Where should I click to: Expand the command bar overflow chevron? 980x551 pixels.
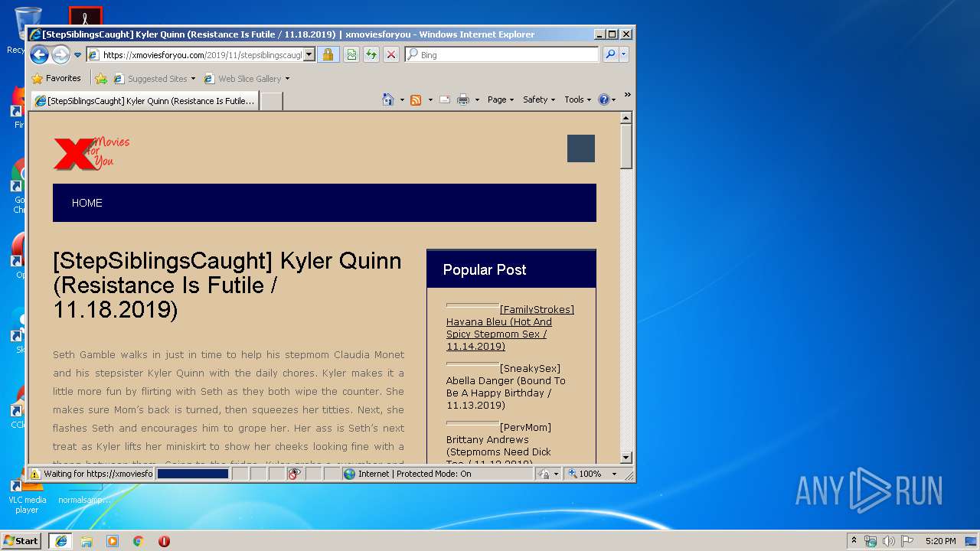coord(627,95)
